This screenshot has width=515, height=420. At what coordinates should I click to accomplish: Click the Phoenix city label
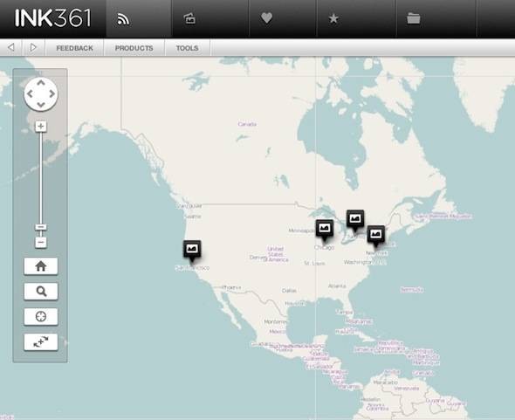click(231, 287)
